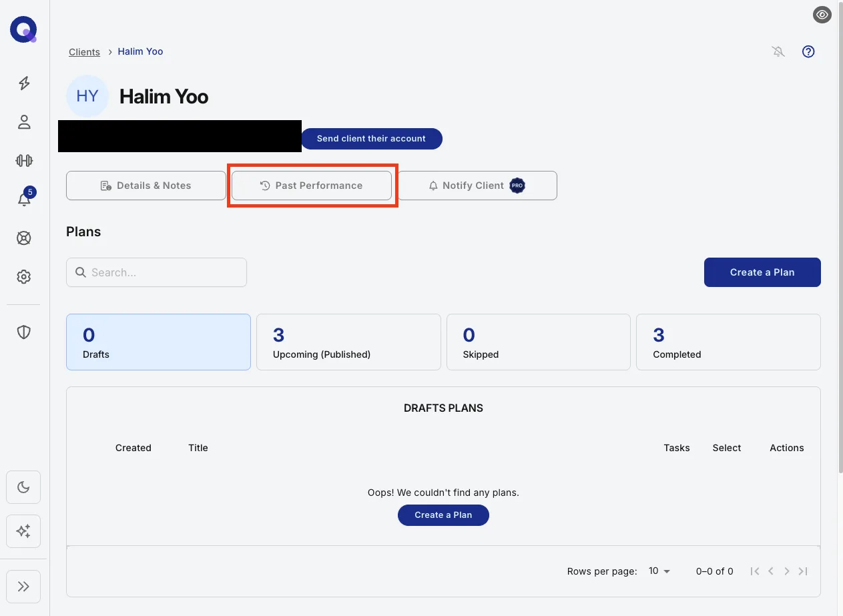Viewport: 843px width, 616px height.
Task: Follow the Clients breadcrumb link
Action: click(x=84, y=52)
